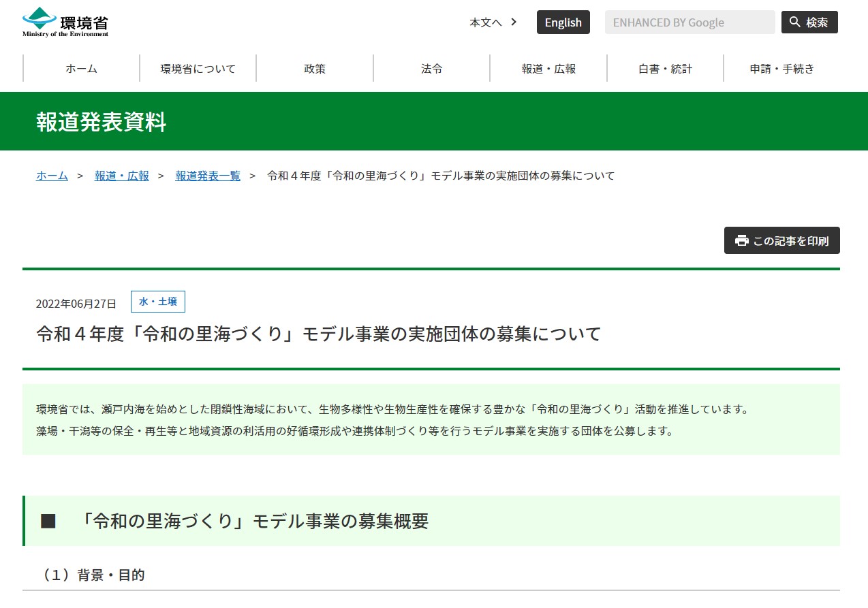Open the ホーム navigation menu item

click(81, 68)
